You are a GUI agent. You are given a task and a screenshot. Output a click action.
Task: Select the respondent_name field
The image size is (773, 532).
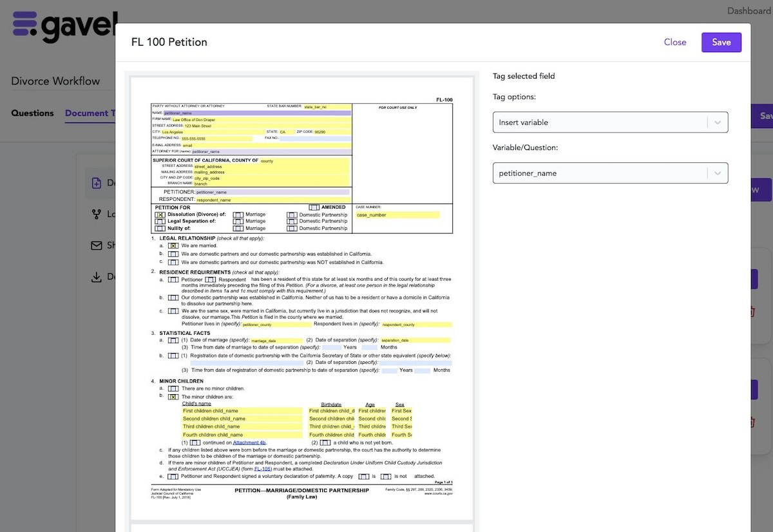pyautogui.click(x=272, y=200)
